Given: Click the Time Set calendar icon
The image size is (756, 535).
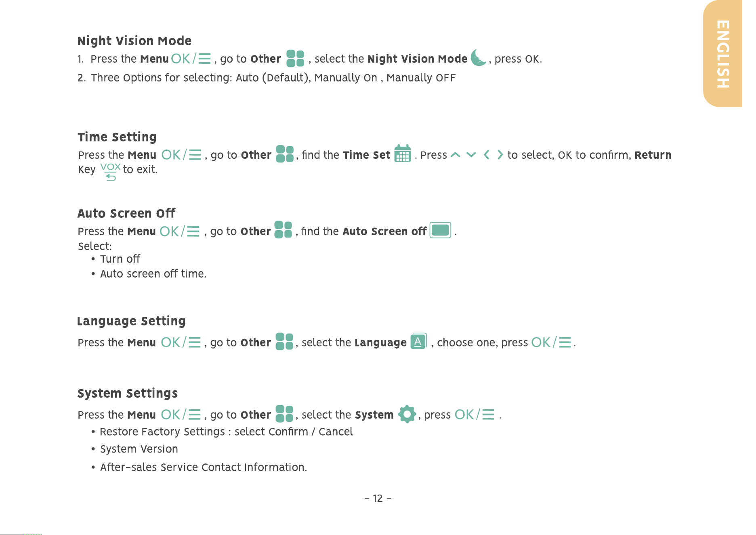Looking at the screenshot, I should point(403,154).
